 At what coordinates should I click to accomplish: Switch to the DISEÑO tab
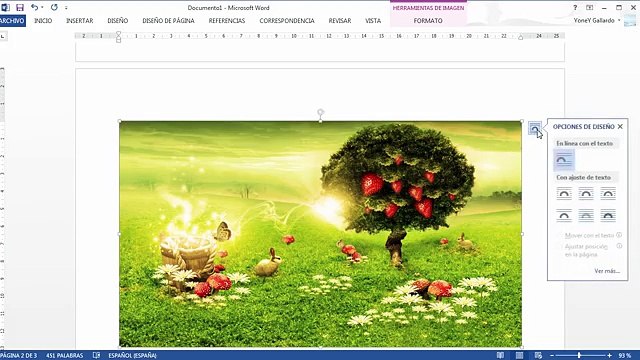[118, 20]
